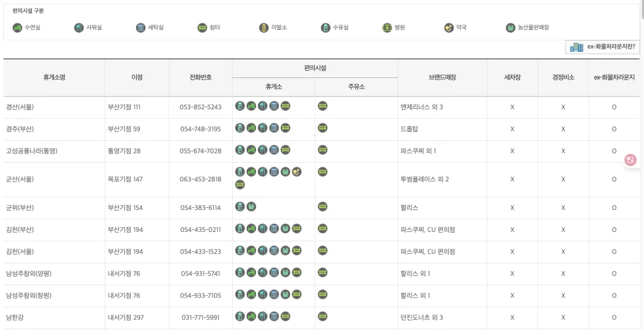This screenshot has height=330, width=644.
Task: Click the sleeping room bed icon in the 남성주참외(창원) row
Action: [x=251, y=294]
